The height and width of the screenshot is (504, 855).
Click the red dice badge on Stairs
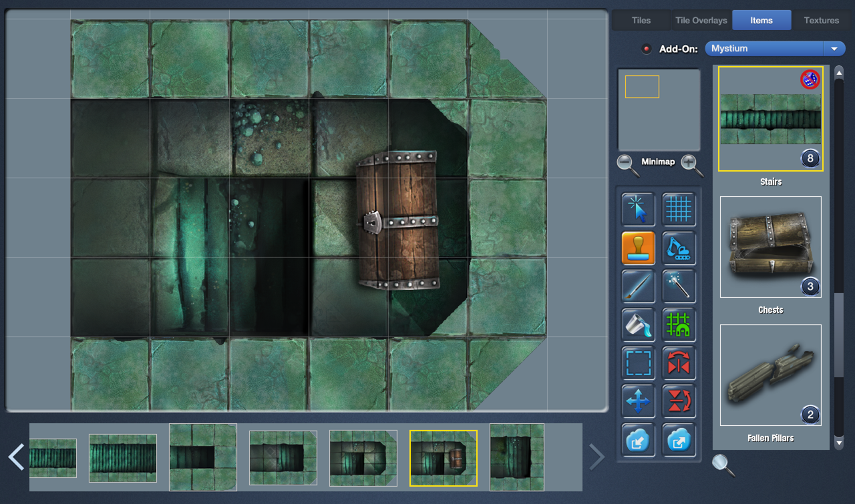pyautogui.click(x=810, y=79)
